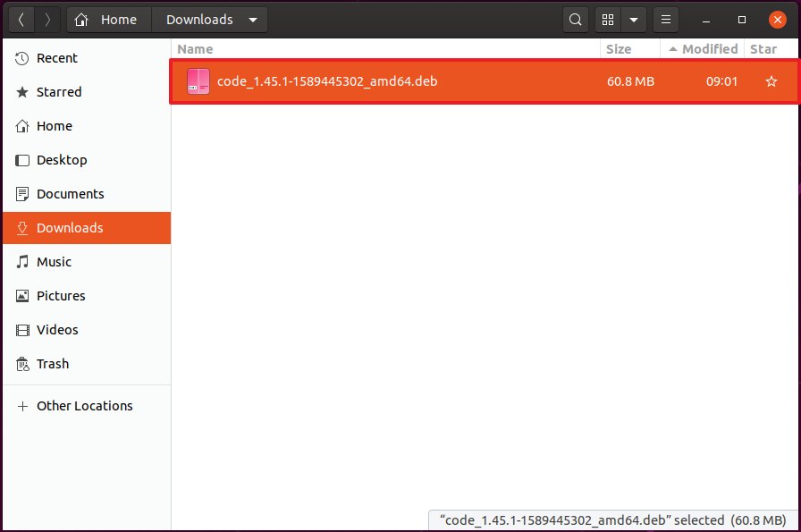
Task: Close the Files window
Action: point(778,20)
